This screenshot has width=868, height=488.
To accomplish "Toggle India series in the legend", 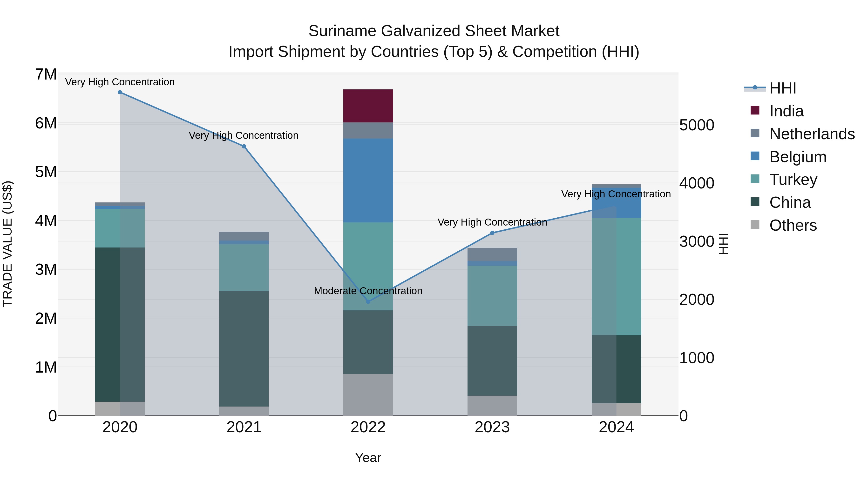I will (777, 111).
